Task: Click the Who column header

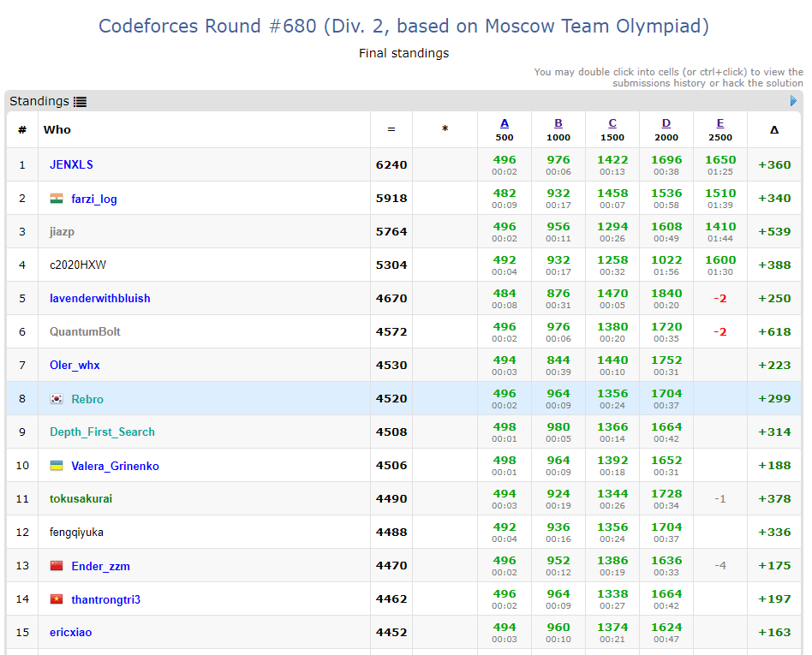Action: 57,129
